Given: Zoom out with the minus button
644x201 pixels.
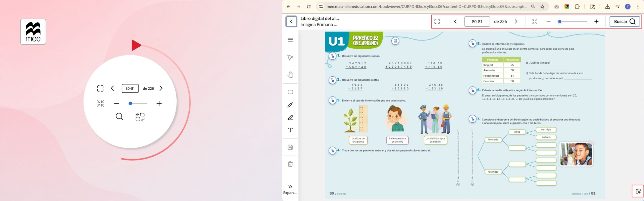Looking at the screenshot, I should (x=548, y=22).
